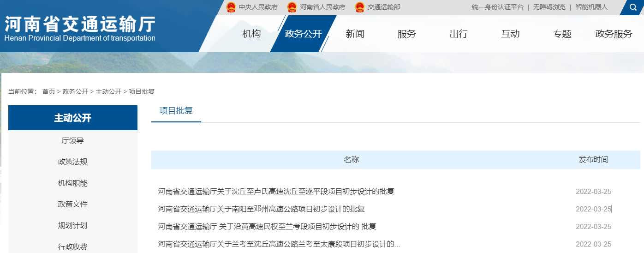Open 智能机器人 assistant
The height and width of the screenshot is (253, 644).
(x=591, y=7)
